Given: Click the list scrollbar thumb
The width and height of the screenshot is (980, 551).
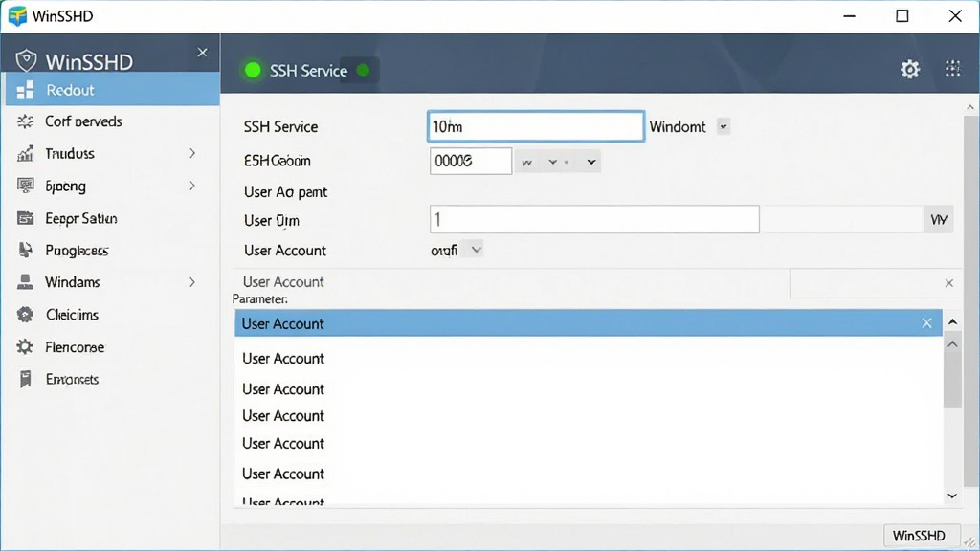Looking at the screenshot, I should 952,372.
